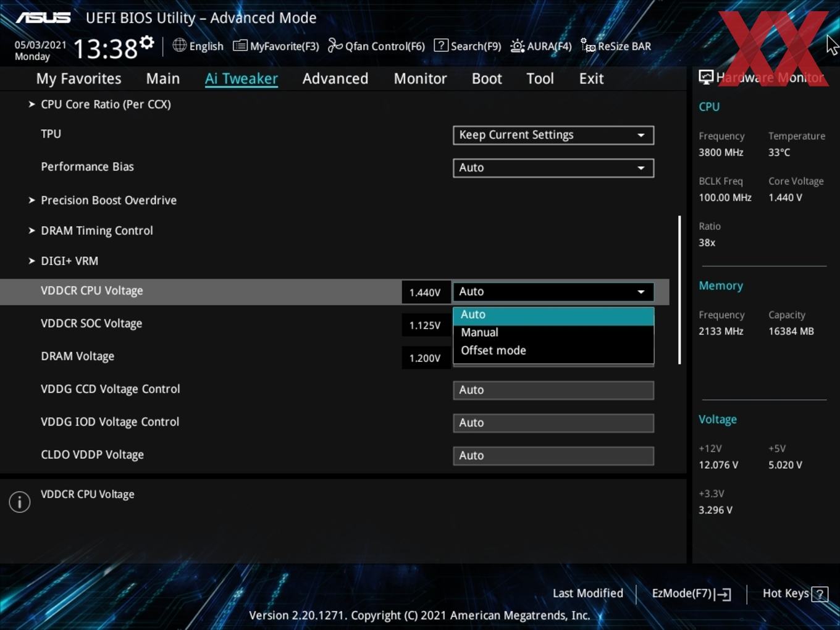Go to the Exit tab

[591, 78]
